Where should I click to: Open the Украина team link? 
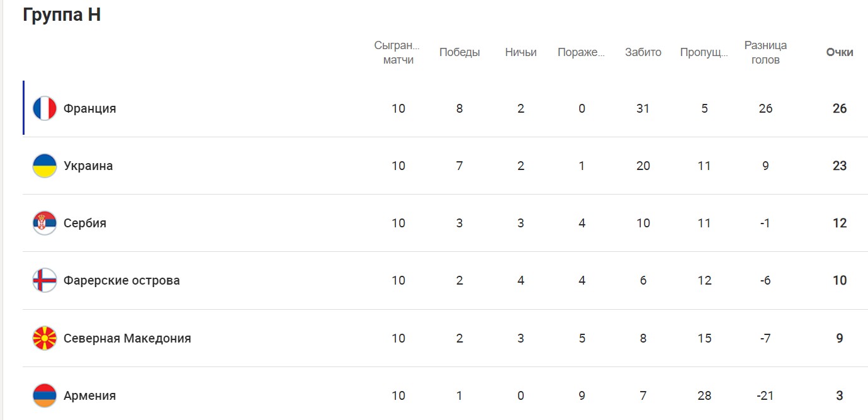[88, 166]
